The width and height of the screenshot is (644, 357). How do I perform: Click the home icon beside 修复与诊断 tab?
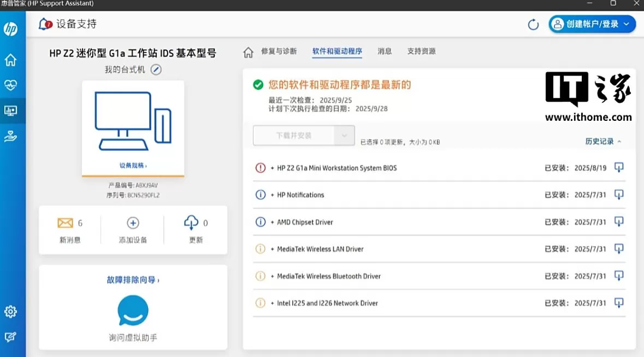click(x=248, y=52)
